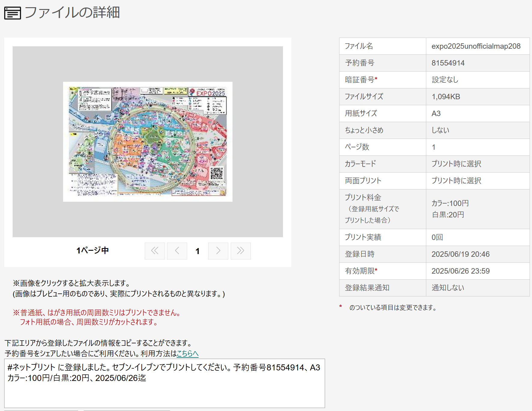Go to previous page using left chevron
Screen dimensions: 532x411
point(177,251)
